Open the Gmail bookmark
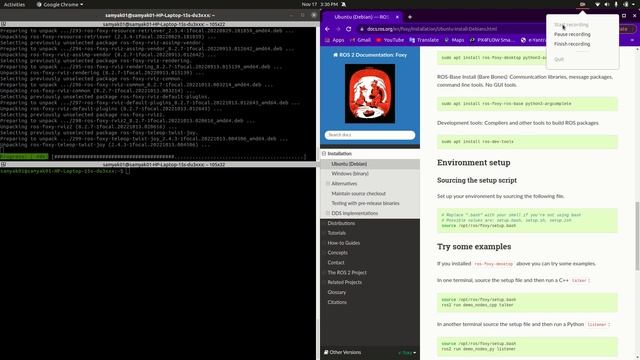 tap(360, 40)
